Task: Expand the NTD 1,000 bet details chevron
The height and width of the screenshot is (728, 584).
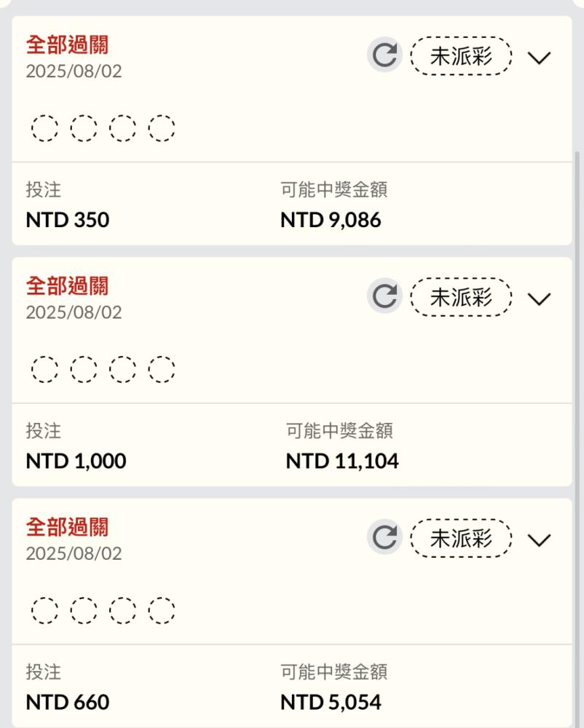Action: click(539, 298)
